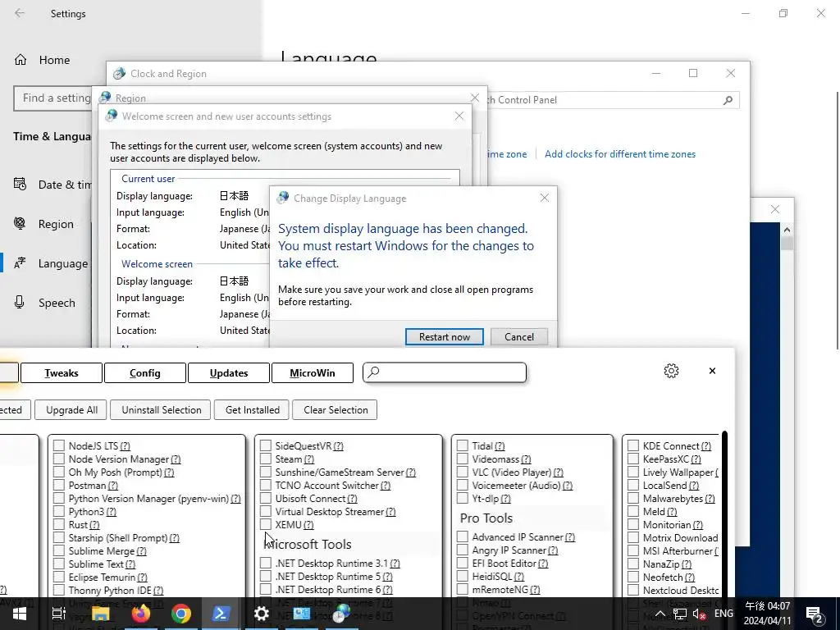Check VLC (Video Player) checkbox
This screenshot has width=840, height=630.
(x=463, y=472)
